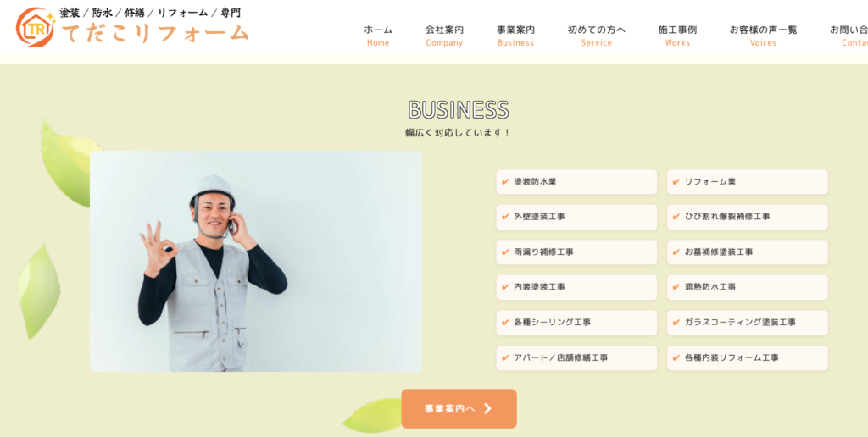Click the orange 事業案内へ button
Screen dimensions: 868x437
(x=459, y=409)
